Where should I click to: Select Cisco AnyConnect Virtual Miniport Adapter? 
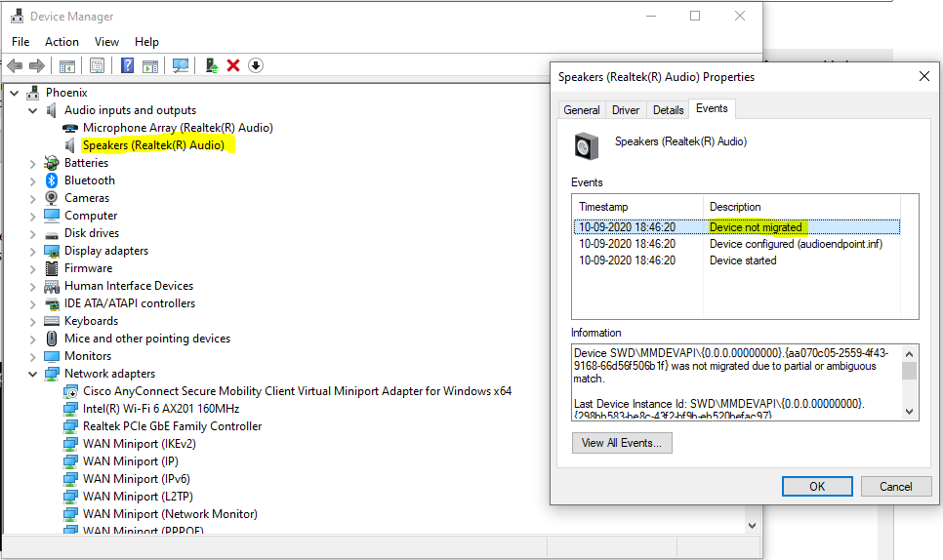coord(297,391)
